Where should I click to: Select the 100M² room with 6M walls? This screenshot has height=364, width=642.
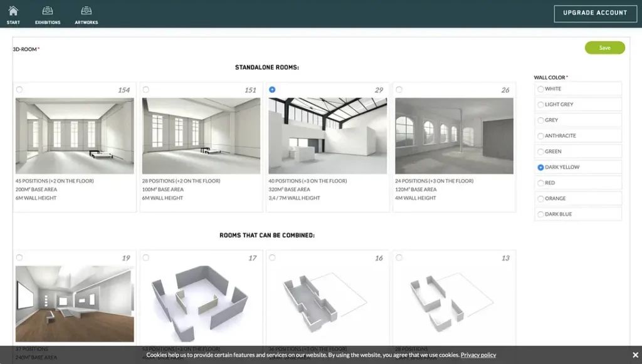click(x=145, y=90)
